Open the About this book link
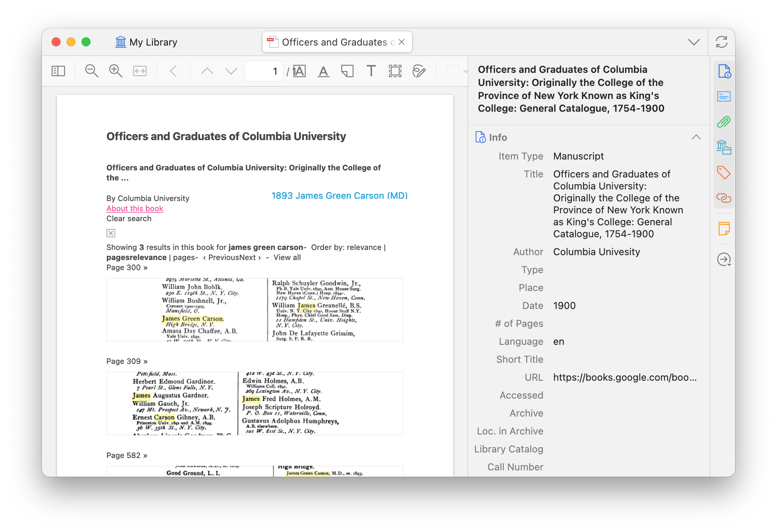777x532 pixels. coord(135,208)
